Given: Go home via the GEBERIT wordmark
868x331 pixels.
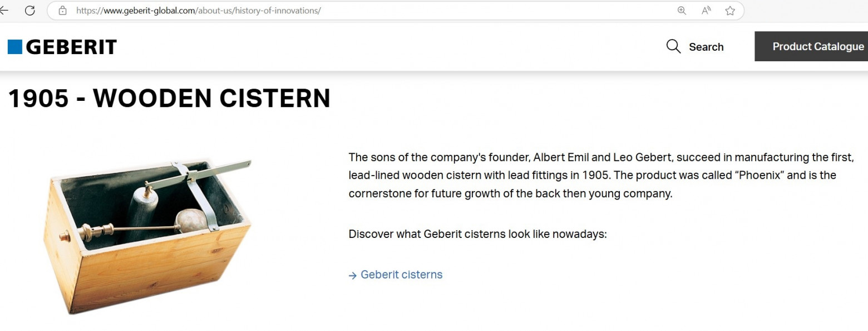Looking at the screenshot, I should 71,47.
